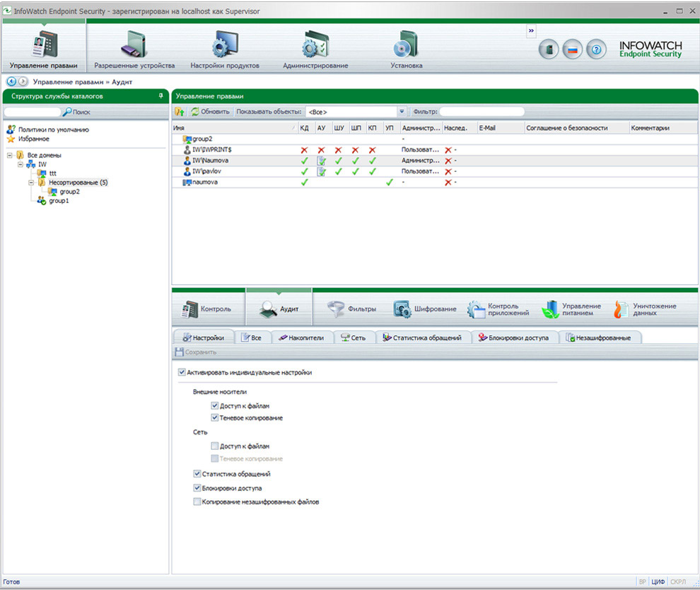This screenshot has height=590, width=700.
Task: Open the Уничтожение данных module tab
Action: 645,309
